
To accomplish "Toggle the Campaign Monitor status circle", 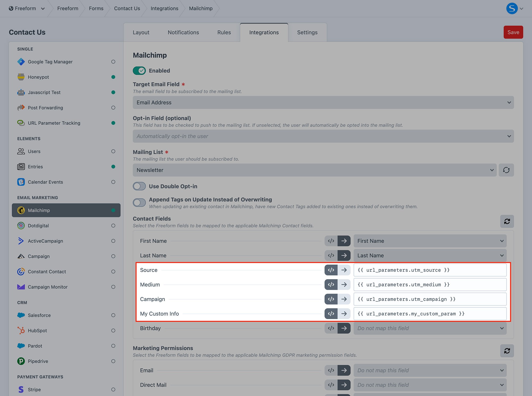I will (x=113, y=287).
